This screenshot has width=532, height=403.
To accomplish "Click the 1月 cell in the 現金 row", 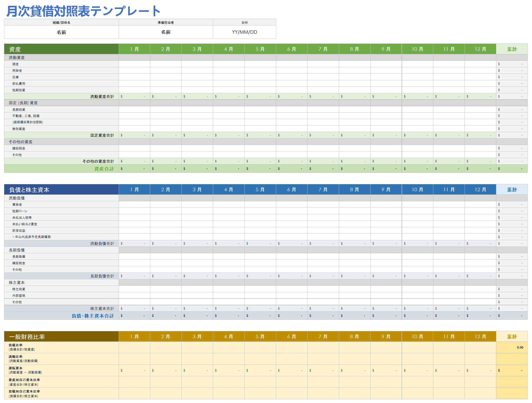I will click(134, 64).
